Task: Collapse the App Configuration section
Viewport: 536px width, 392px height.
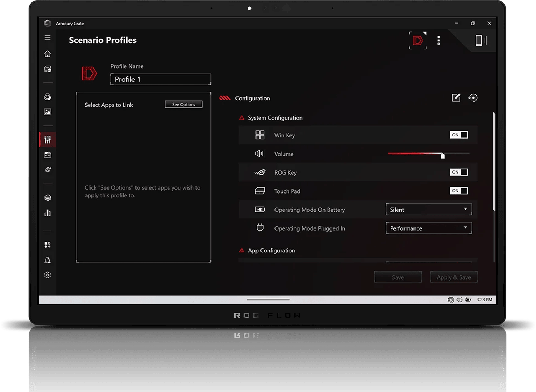Action: click(x=242, y=251)
